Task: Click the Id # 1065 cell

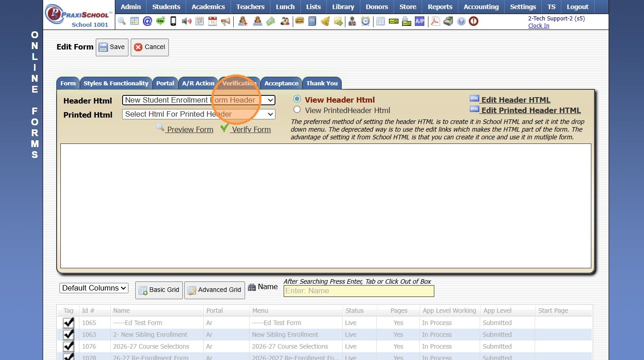Action: coord(95,323)
